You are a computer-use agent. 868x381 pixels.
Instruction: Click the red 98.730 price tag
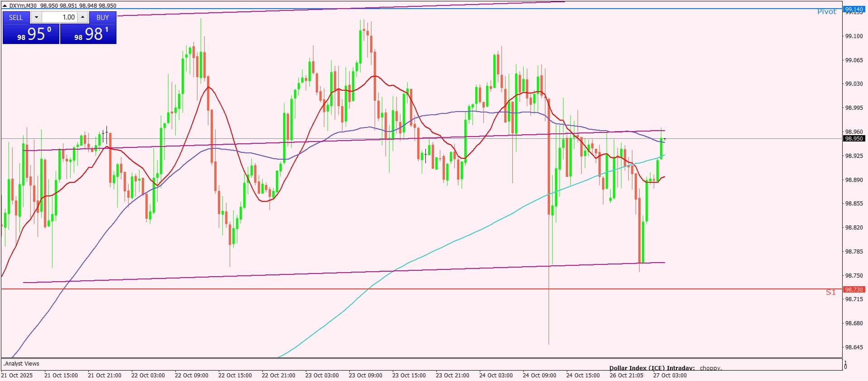coord(854,289)
